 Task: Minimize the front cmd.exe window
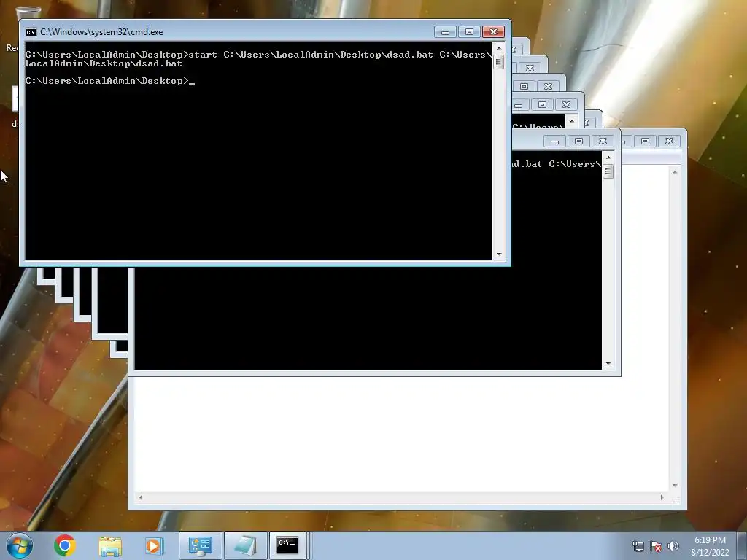[x=445, y=32]
